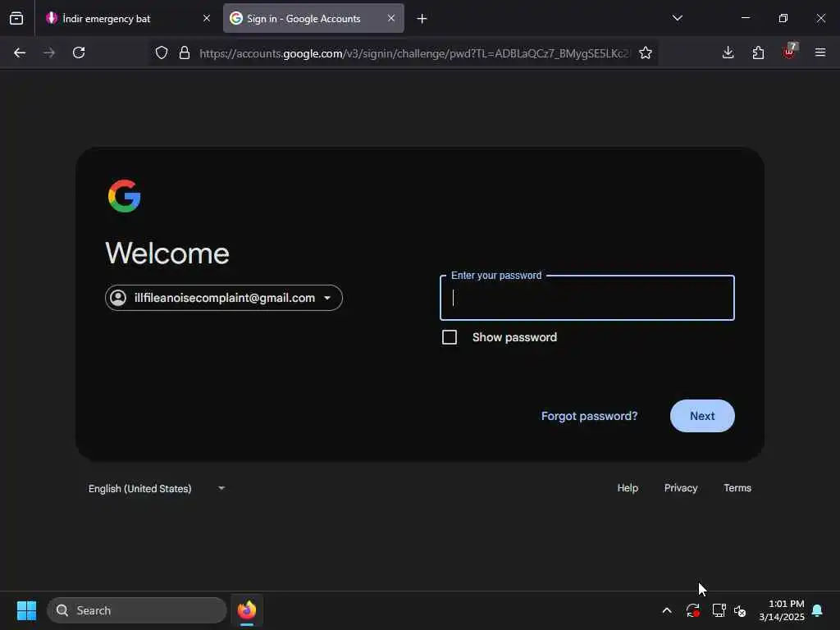Screen dimensions: 840x630
Task: Open Firefox View recent browsing icon
Action: [x=16, y=18]
